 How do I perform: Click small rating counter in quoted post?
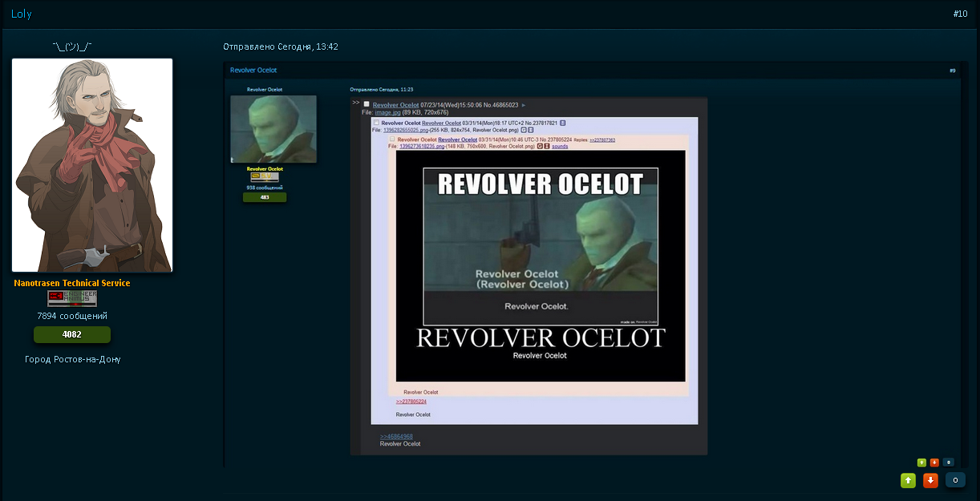coord(948,462)
